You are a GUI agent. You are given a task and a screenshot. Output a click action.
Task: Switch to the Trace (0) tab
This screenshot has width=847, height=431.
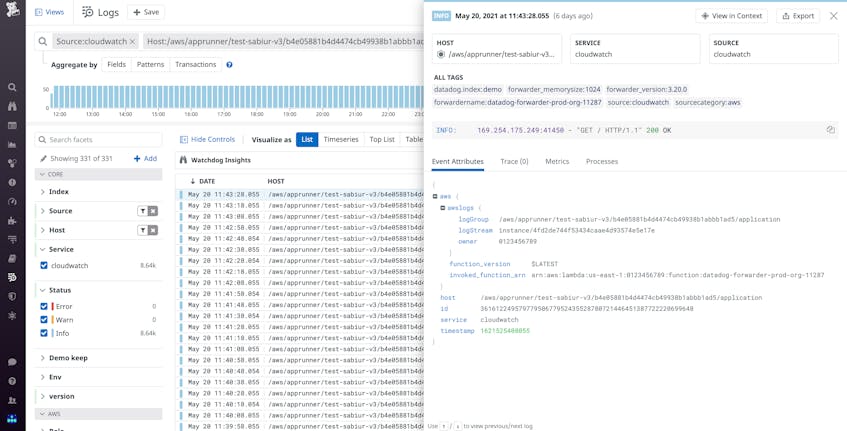(514, 161)
